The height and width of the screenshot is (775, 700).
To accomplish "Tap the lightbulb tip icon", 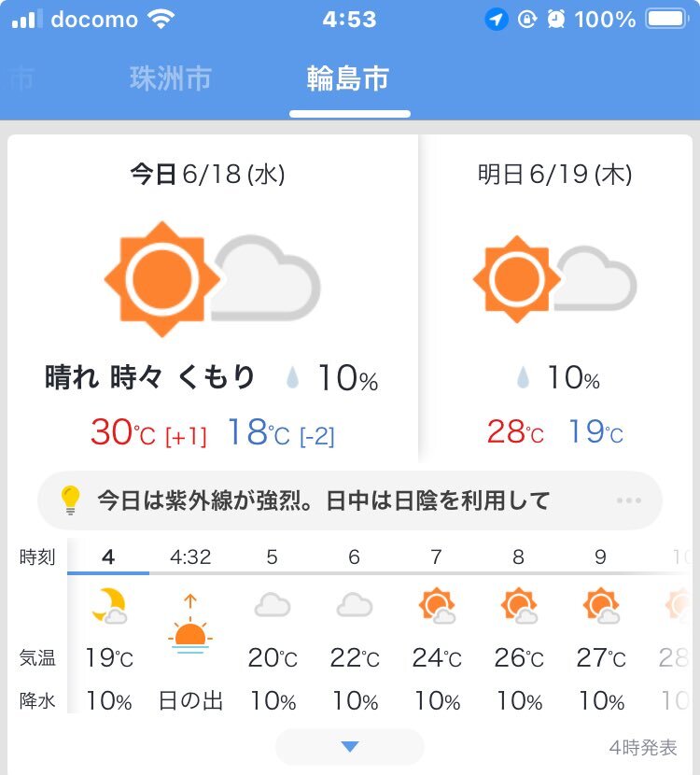I will click(x=70, y=500).
